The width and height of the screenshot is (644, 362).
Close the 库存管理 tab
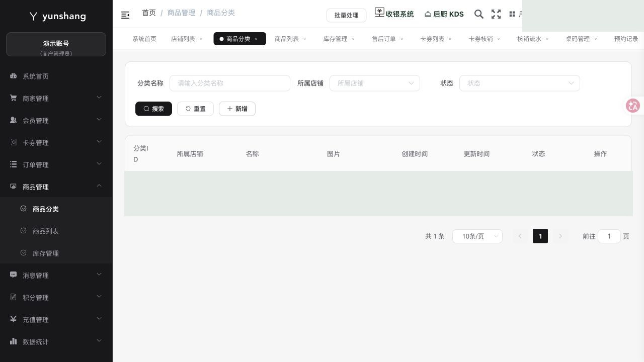pos(353,39)
